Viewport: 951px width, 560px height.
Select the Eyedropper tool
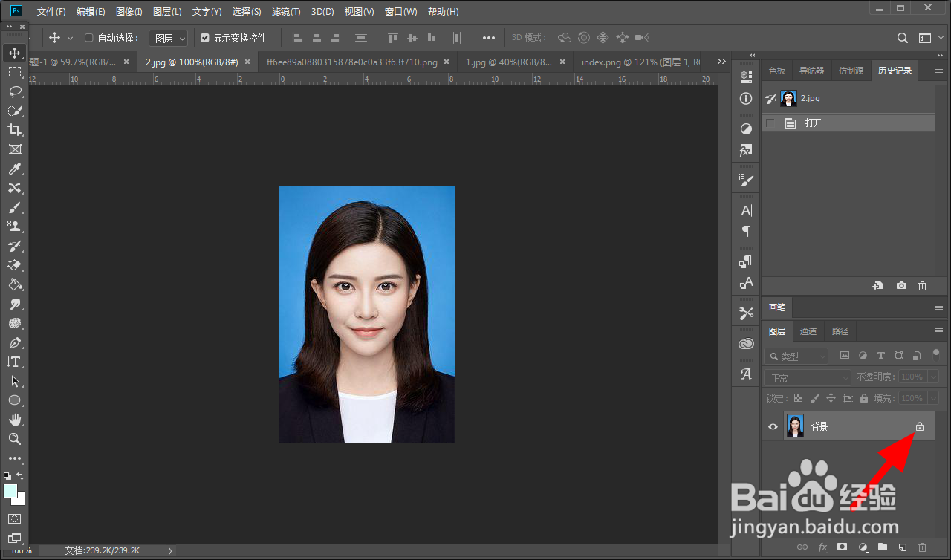point(14,169)
